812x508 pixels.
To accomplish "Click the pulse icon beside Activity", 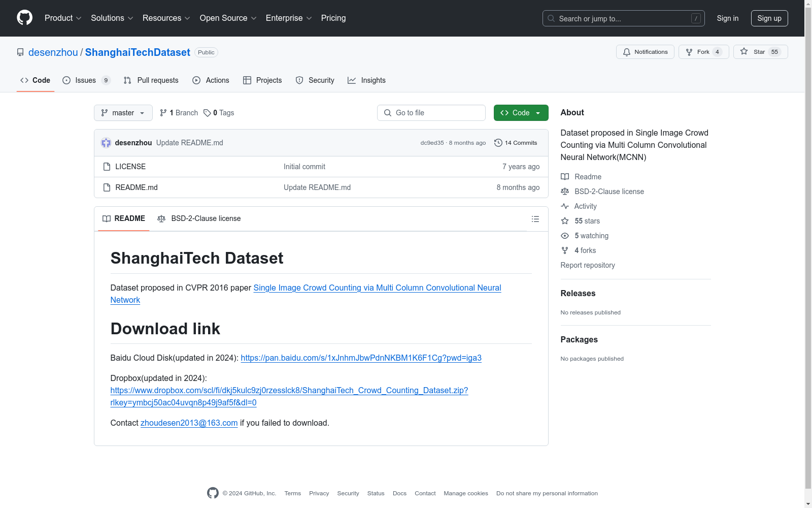I will click(565, 206).
